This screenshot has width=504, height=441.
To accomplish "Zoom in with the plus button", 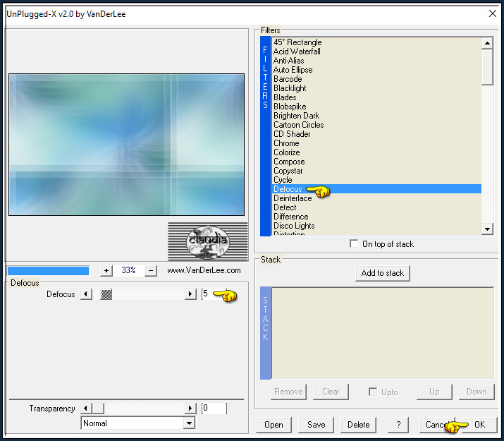I will (x=106, y=270).
